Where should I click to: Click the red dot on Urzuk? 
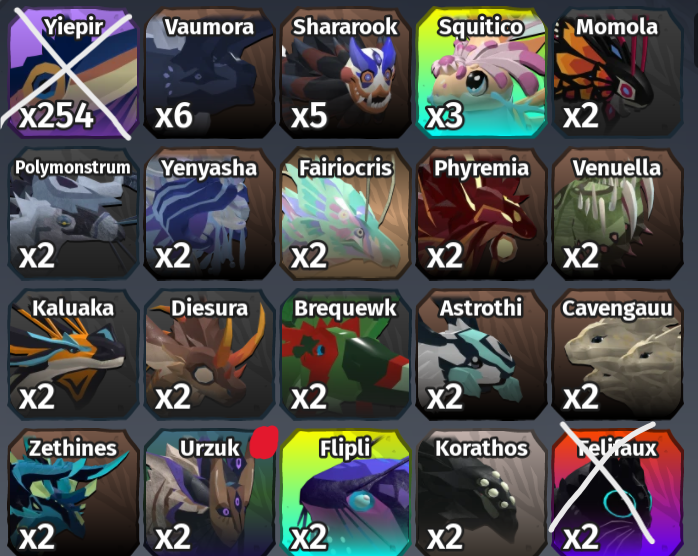pos(264,442)
